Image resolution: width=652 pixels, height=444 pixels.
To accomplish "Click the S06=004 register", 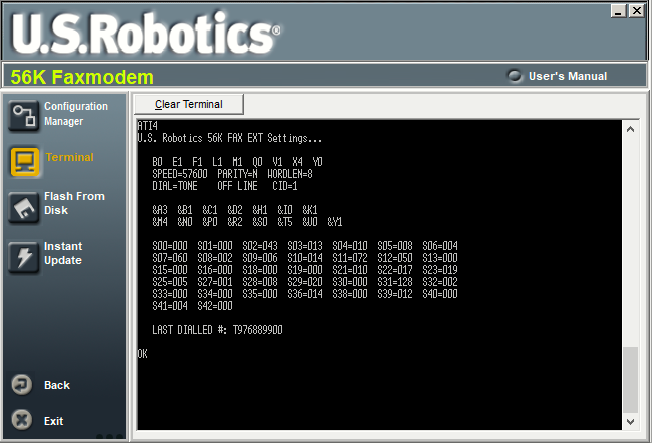I will pos(440,246).
